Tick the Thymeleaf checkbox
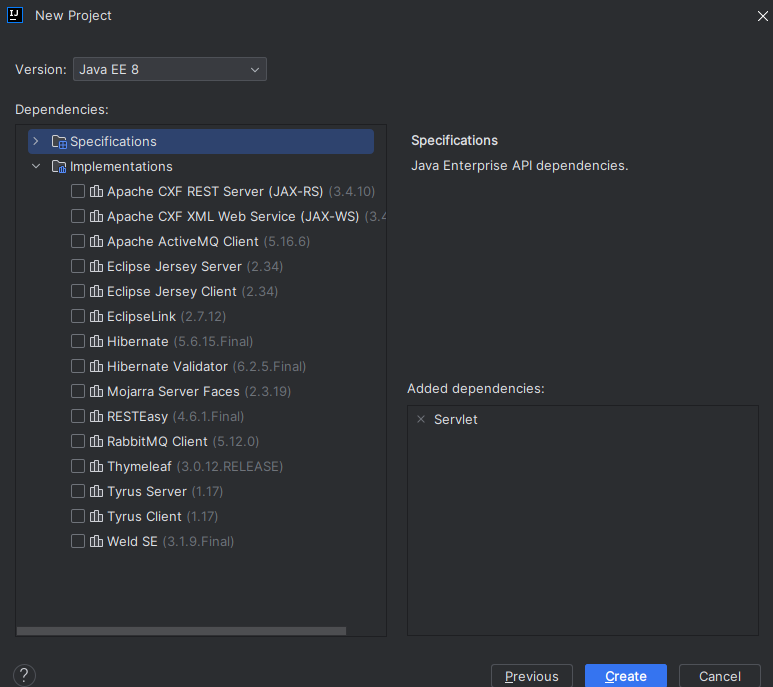The width and height of the screenshot is (773, 687). (78, 466)
